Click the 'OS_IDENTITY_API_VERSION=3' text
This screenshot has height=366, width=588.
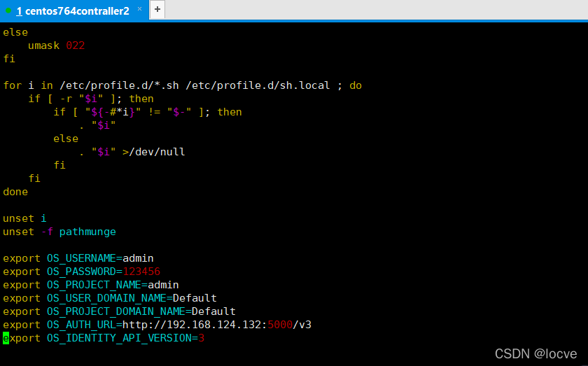pyautogui.click(x=125, y=338)
